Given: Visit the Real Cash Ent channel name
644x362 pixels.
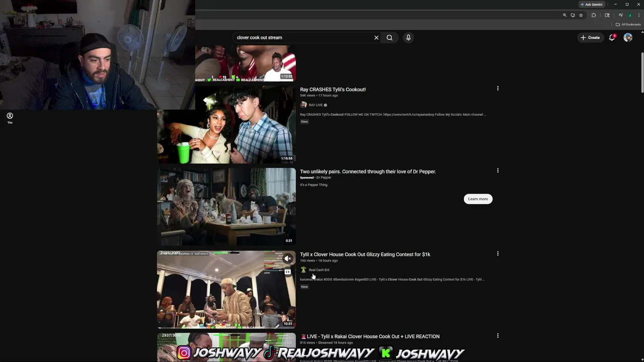Looking at the screenshot, I should tap(319, 270).
